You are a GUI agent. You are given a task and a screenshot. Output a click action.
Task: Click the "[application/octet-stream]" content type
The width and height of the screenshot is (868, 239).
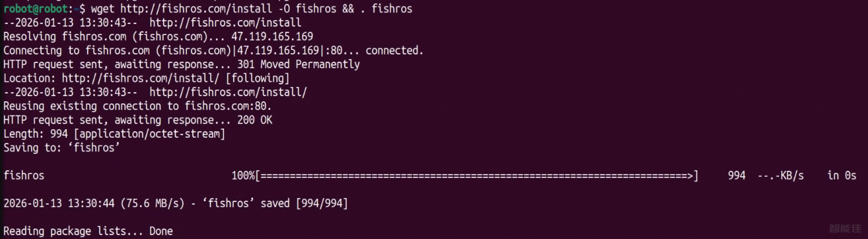(x=149, y=134)
